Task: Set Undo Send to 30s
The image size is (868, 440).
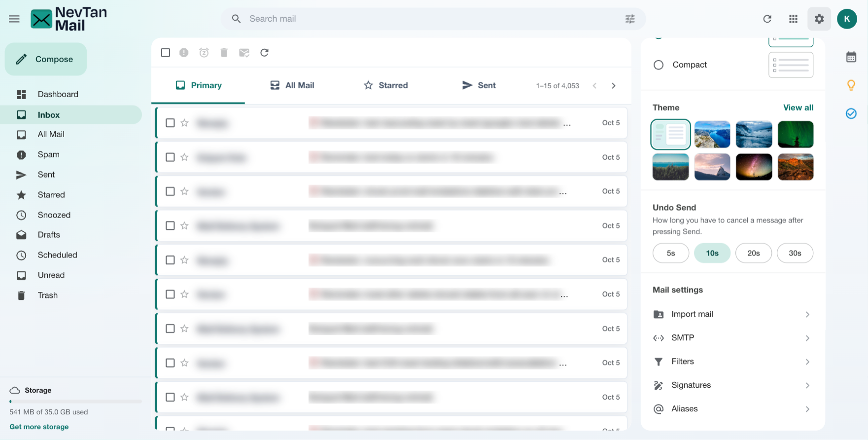Action: (795, 253)
